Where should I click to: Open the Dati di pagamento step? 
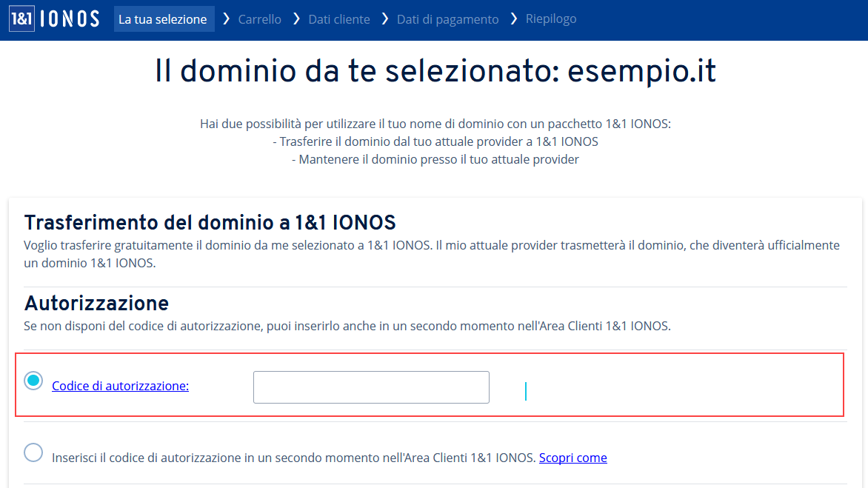447,19
